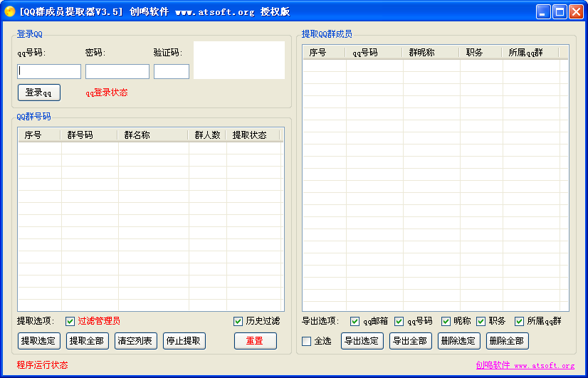The width and height of the screenshot is (588, 378).
Task: Click the verification code (验证码) input field
Action: click(x=171, y=71)
